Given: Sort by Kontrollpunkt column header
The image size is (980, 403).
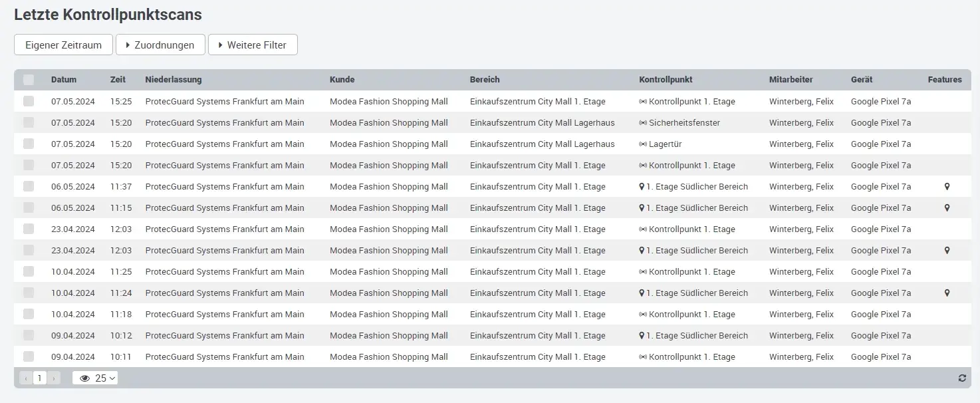Looking at the screenshot, I should 666,80.
